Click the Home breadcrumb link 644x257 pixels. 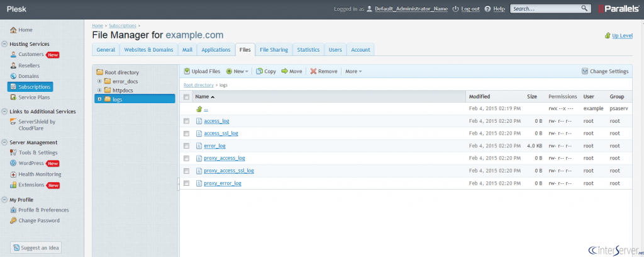(97, 26)
